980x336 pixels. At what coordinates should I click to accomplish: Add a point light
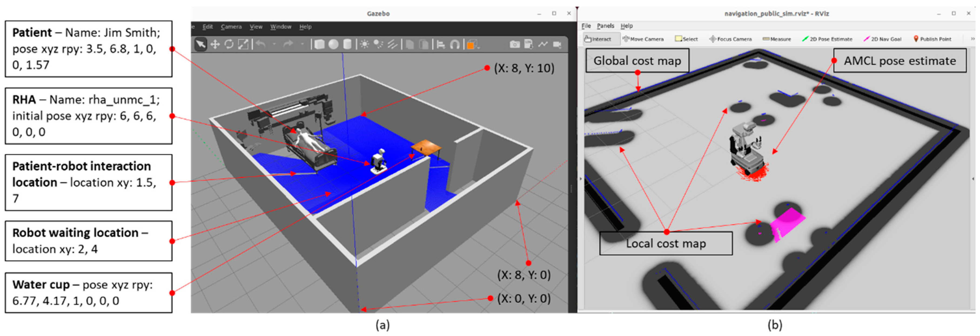tap(364, 45)
